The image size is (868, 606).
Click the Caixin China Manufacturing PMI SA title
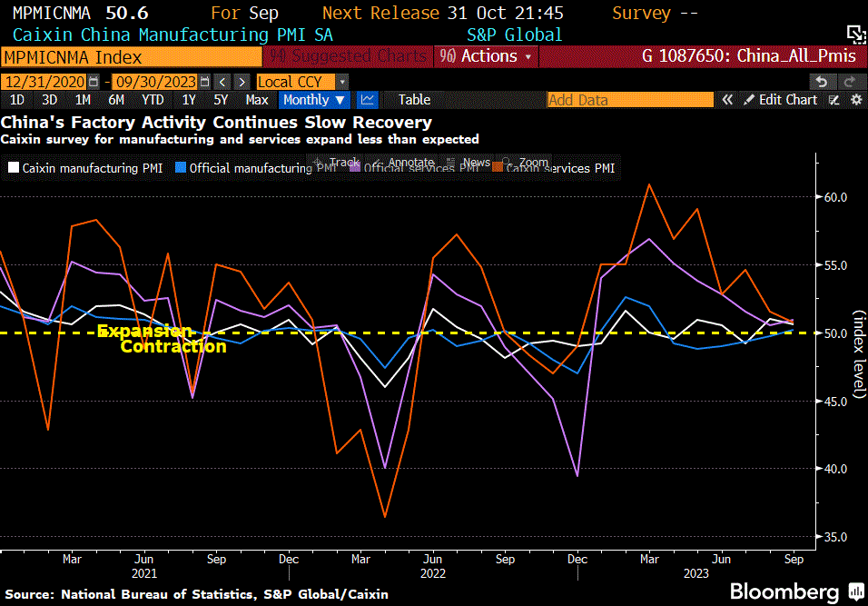[173, 35]
